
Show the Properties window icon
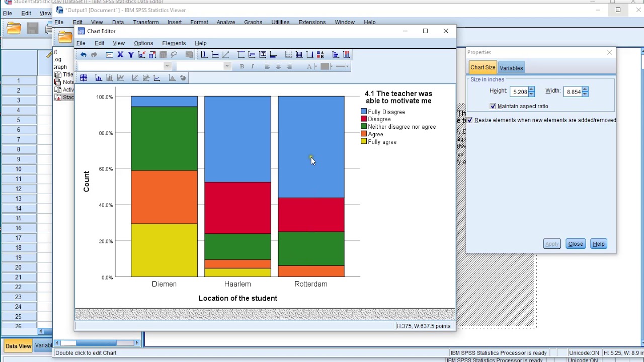point(109,55)
